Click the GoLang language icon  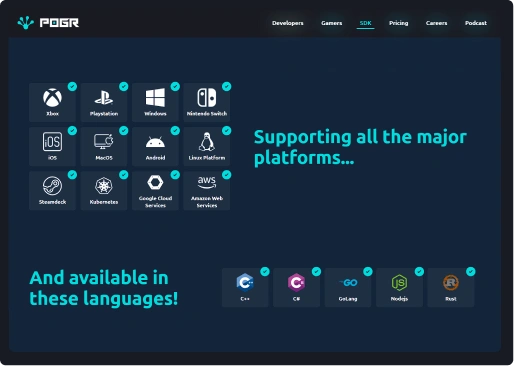coord(348,283)
